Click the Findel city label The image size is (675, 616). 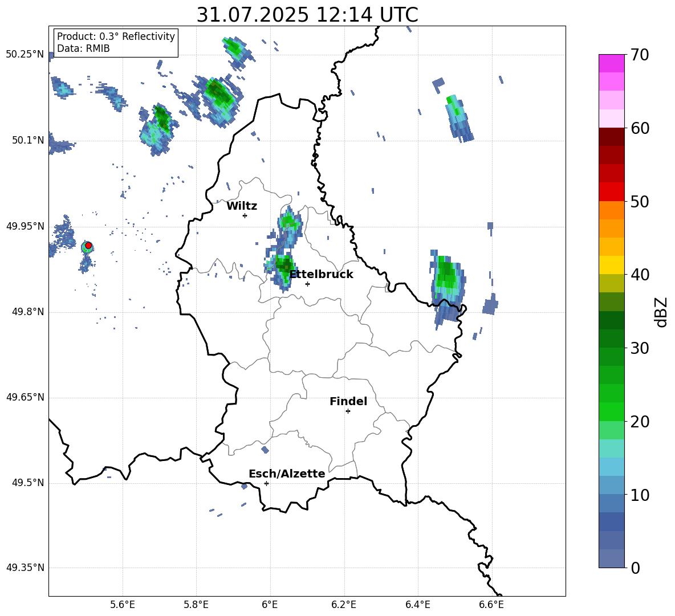point(348,401)
